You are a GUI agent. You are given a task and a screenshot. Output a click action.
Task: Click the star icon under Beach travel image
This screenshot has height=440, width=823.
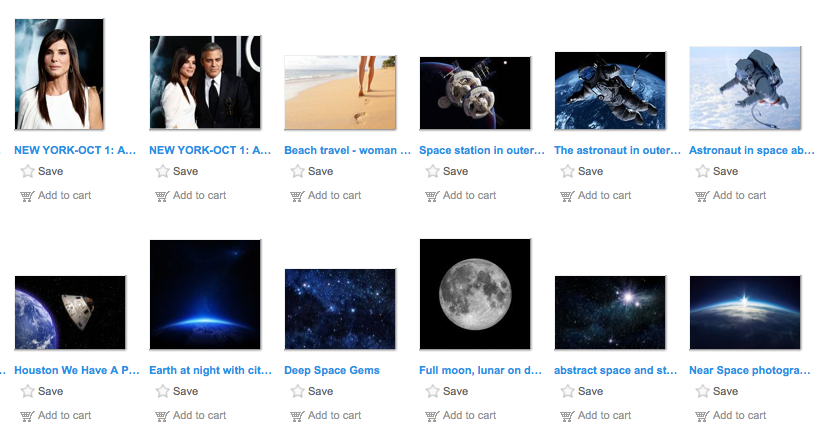point(298,171)
